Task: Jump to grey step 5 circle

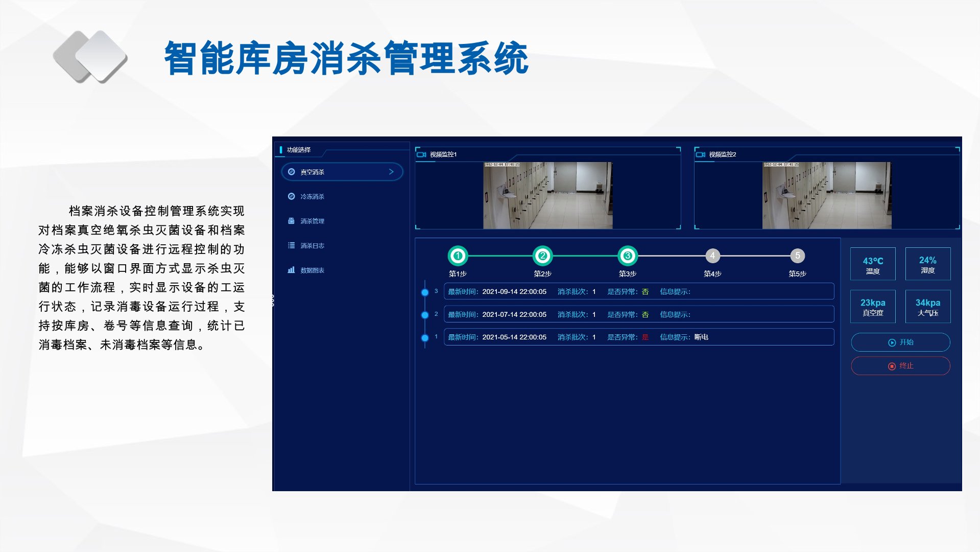Action: tap(797, 256)
